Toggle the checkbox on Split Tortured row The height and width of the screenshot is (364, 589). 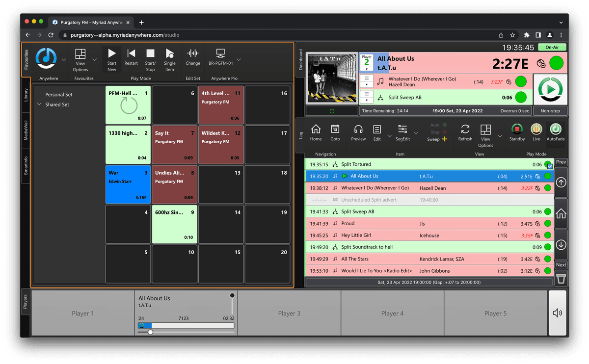[550, 167]
